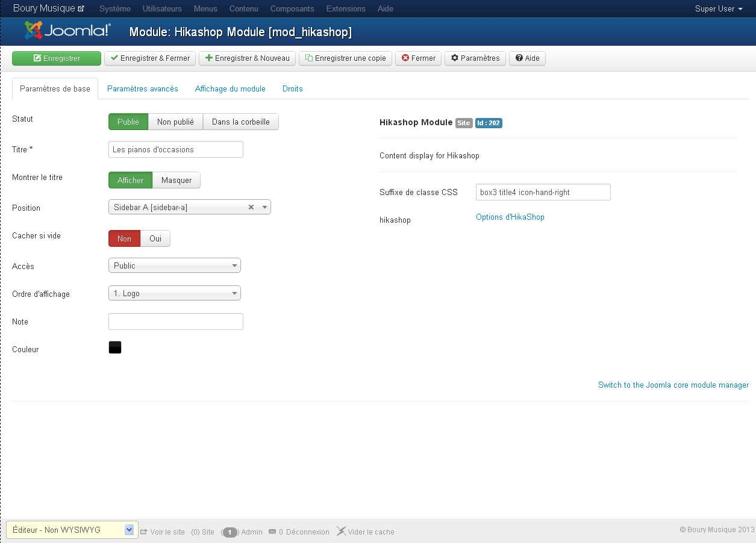Open Ordre d'affichage dropdown showing 1. Logo
Image resolution: width=756 pixels, height=543 pixels.
pos(175,293)
